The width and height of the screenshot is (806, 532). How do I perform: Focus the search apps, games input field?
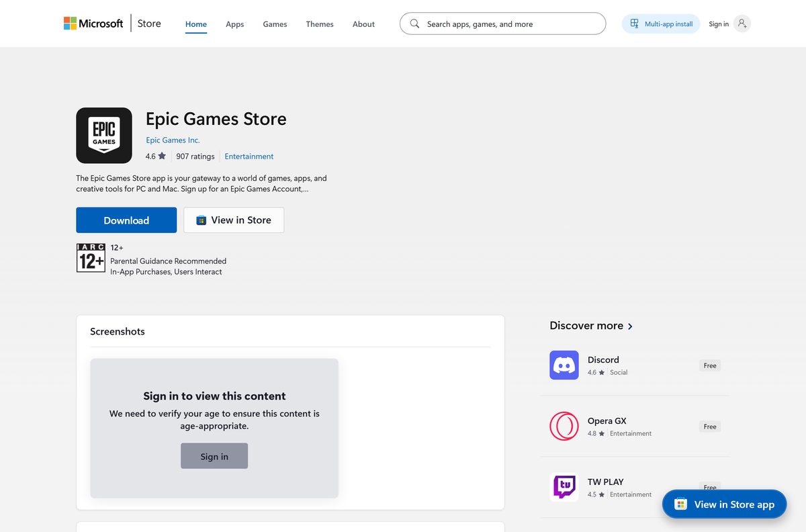point(502,24)
